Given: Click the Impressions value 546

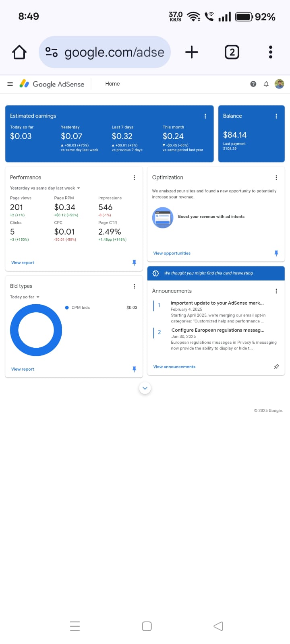Looking at the screenshot, I should point(105,207).
